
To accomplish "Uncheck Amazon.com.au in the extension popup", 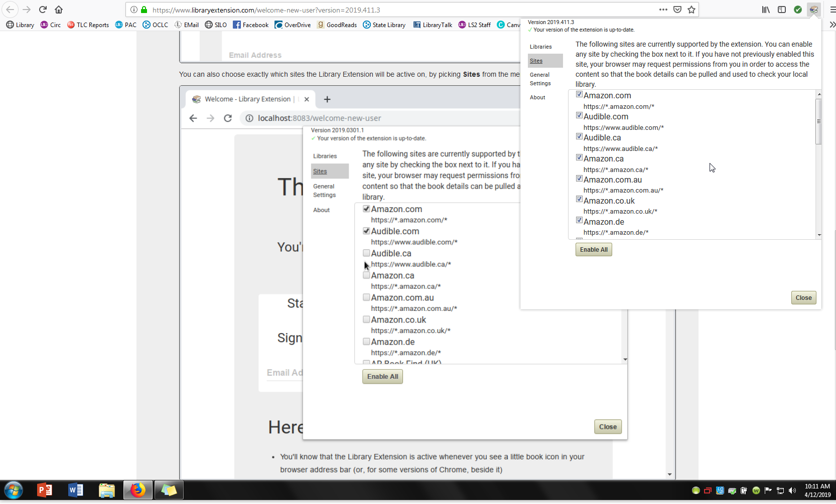I will pyautogui.click(x=579, y=179).
